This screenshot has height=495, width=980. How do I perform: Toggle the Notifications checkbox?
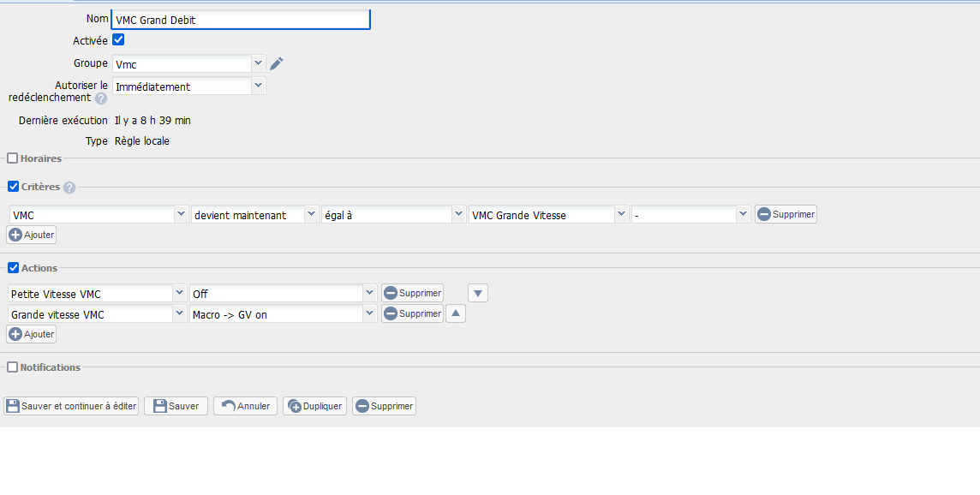[13, 367]
